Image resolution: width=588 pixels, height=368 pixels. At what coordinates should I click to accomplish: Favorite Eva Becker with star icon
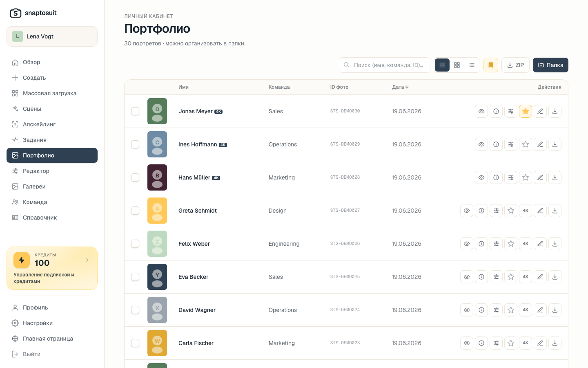(x=511, y=277)
